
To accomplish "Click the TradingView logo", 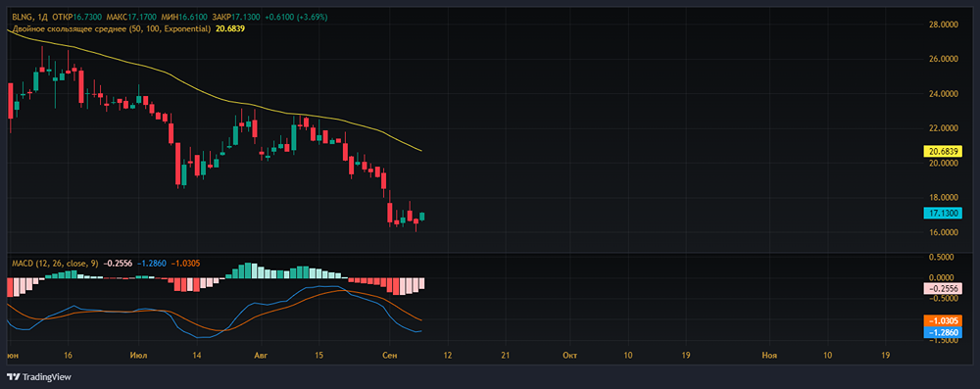I will tap(39, 377).
